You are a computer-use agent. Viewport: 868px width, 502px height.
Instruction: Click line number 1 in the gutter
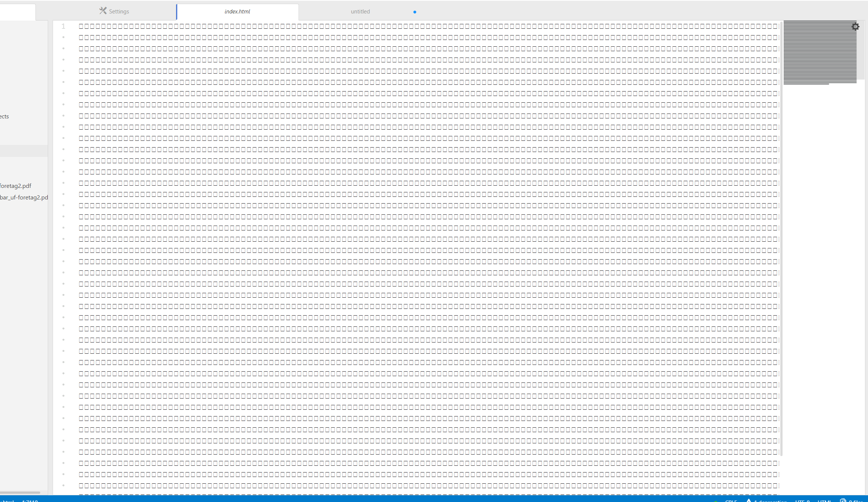pyautogui.click(x=63, y=26)
